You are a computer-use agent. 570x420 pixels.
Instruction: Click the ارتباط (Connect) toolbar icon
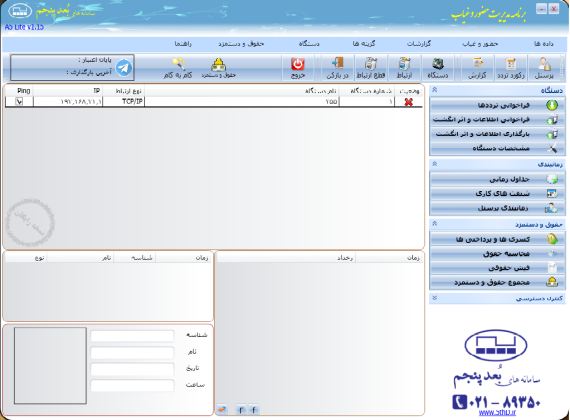(x=404, y=68)
